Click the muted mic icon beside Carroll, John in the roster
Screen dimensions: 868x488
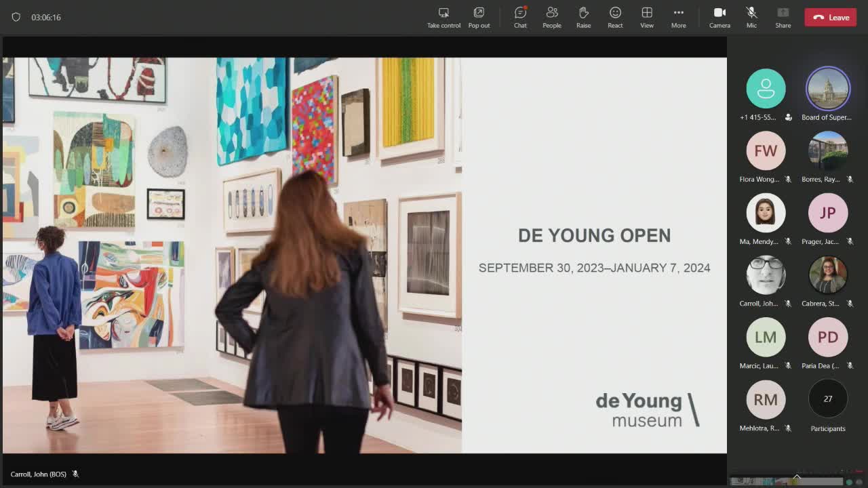point(788,304)
